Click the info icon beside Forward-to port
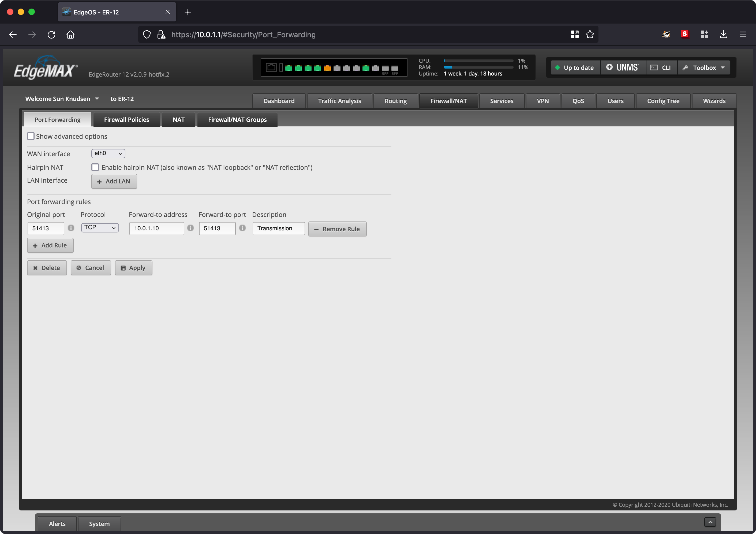Screen dimensions: 756x534 pyautogui.click(x=242, y=228)
